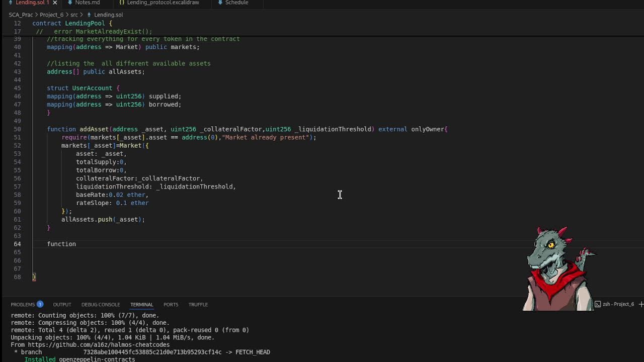Click 'rateSlope: 0.1 ether' line
This screenshot has height=362, width=644.
click(x=112, y=203)
